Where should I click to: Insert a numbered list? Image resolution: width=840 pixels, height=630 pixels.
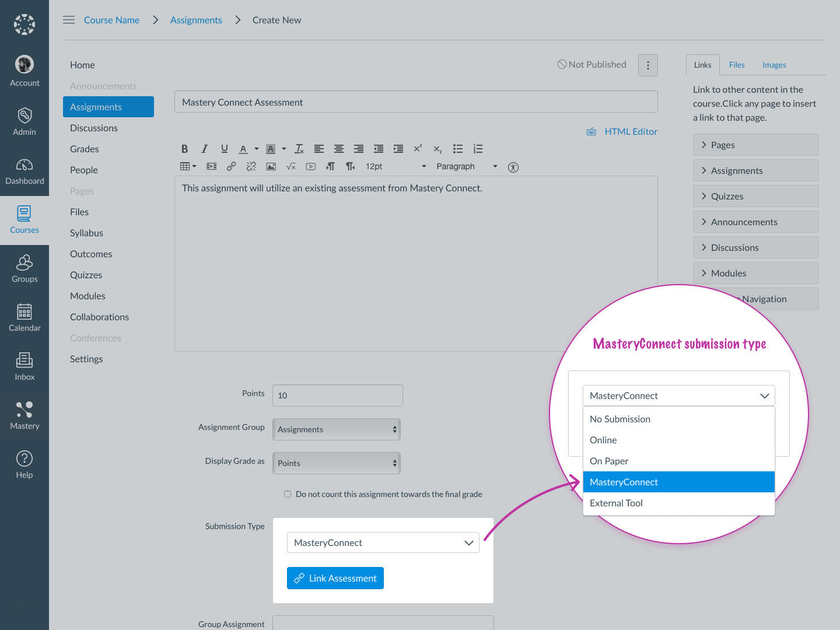point(478,149)
